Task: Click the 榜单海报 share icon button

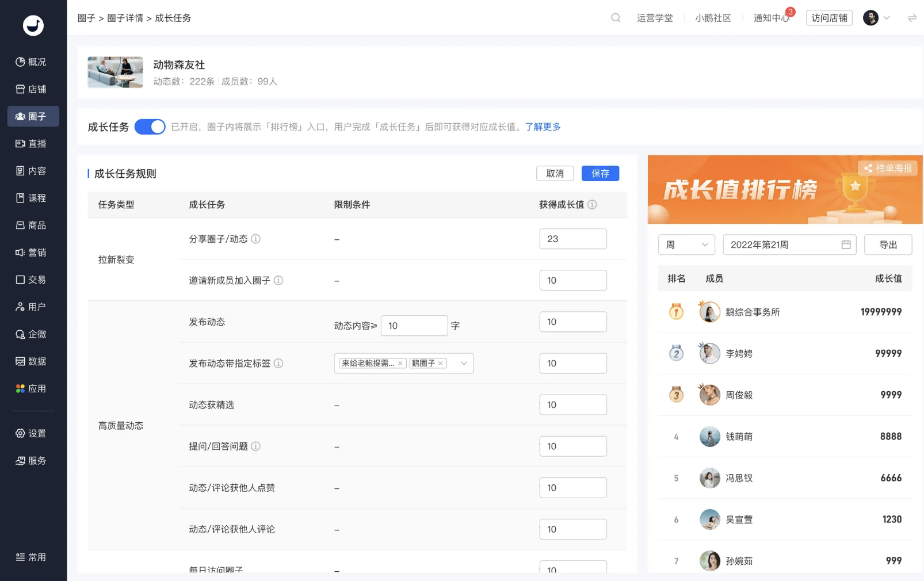Action: point(888,169)
